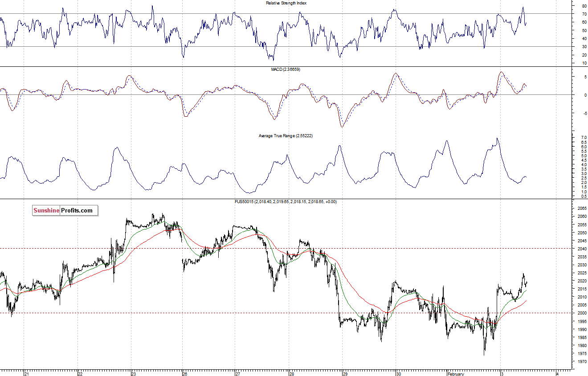Click the 0.5 label on the ATR axis
The width and height of the screenshot is (588, 376).
click(x=584, y=196)
